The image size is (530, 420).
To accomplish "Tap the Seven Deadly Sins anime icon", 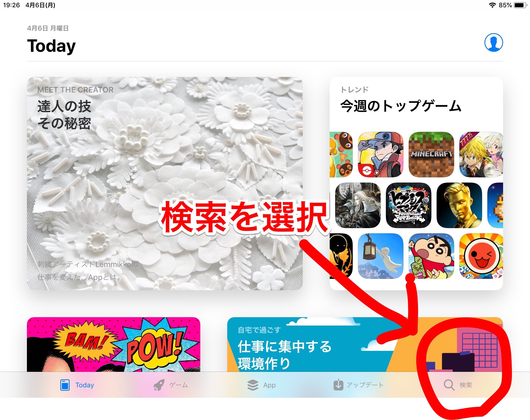I will click(481, 155).
